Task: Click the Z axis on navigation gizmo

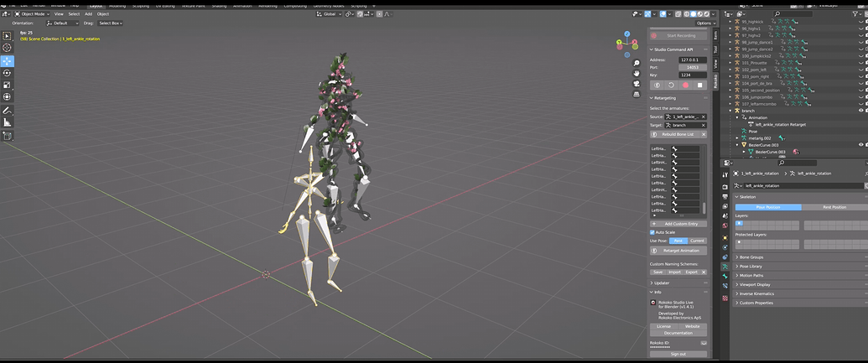Action: coord(627,34)
